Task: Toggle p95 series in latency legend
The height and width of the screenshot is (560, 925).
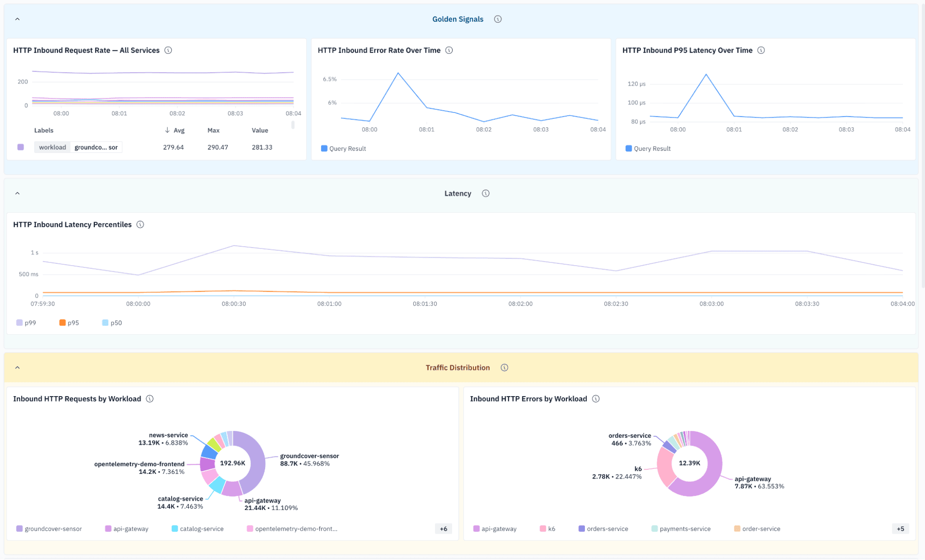Action: coord(69,323)
